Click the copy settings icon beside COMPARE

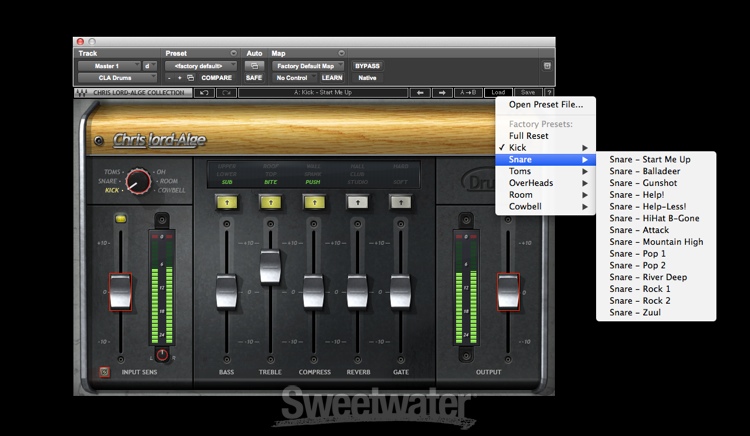click(190, 78)
